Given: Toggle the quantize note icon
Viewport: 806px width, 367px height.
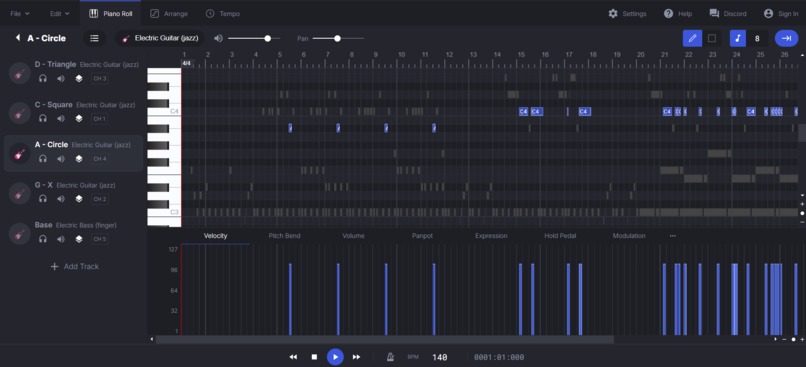Looking at the screenshot, I should (x=737, y=38).
